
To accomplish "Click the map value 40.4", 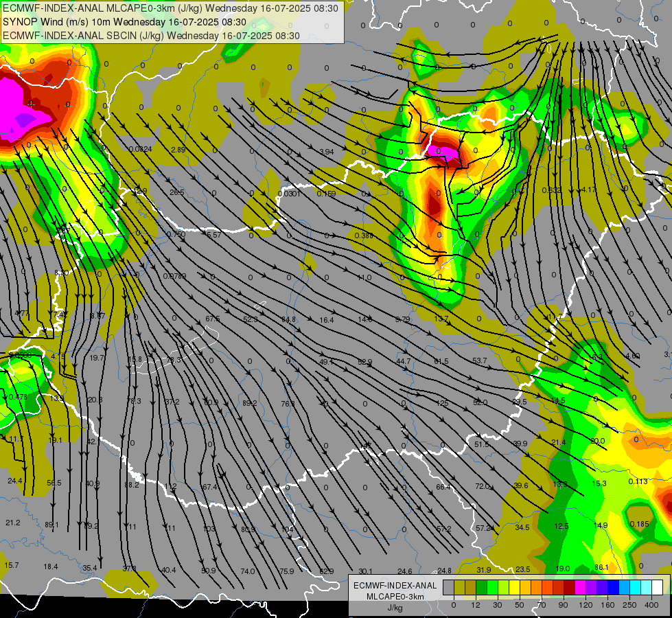I will coord(168,570).
